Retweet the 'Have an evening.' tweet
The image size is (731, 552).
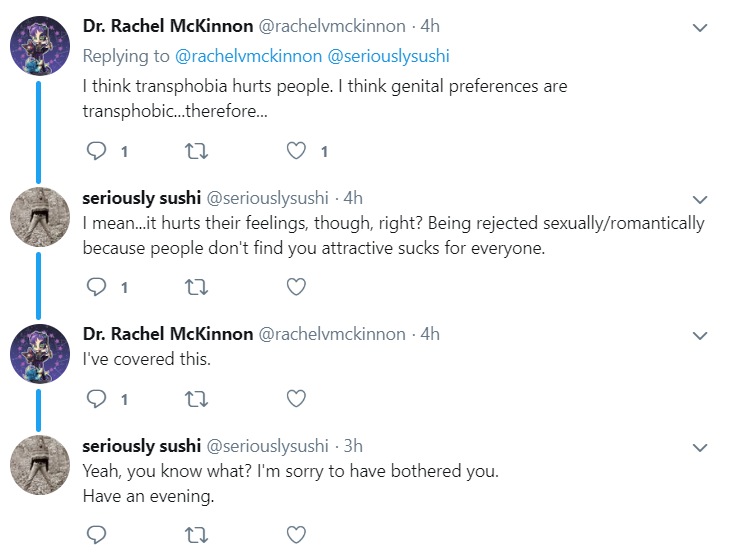tap(196, 535)
